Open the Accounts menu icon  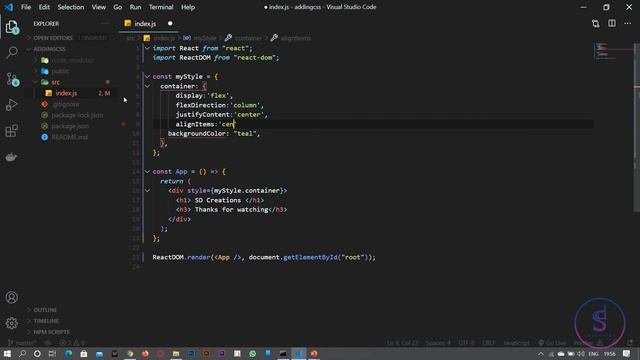[12, 297]
